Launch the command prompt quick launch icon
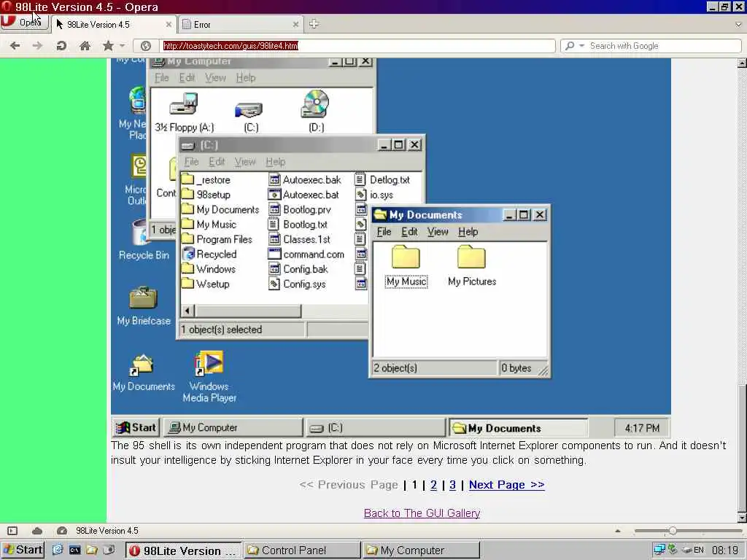The image size is (747, 560). pos(75,550)
